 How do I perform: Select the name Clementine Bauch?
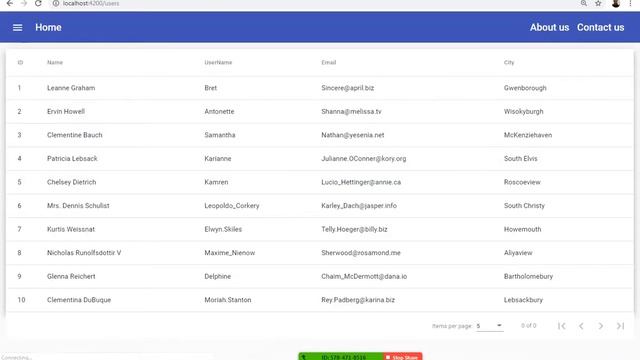pos(75,135)
